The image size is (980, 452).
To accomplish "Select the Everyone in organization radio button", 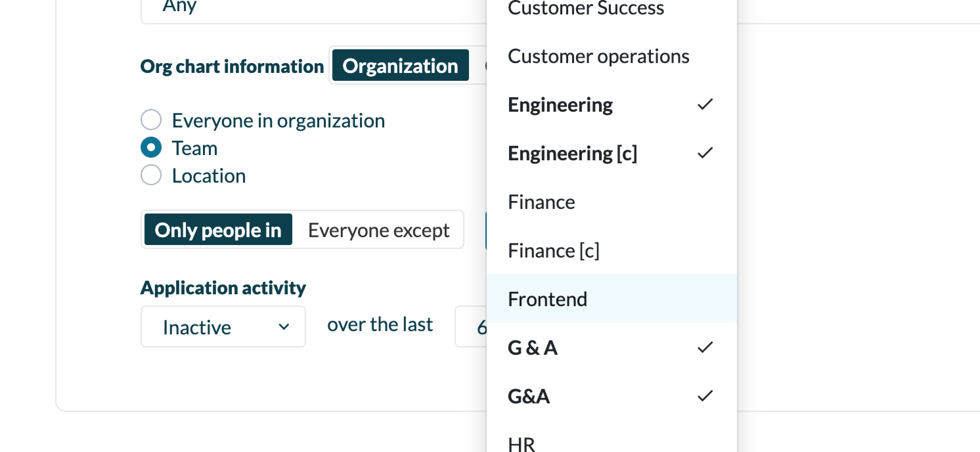I will (151, 120).
